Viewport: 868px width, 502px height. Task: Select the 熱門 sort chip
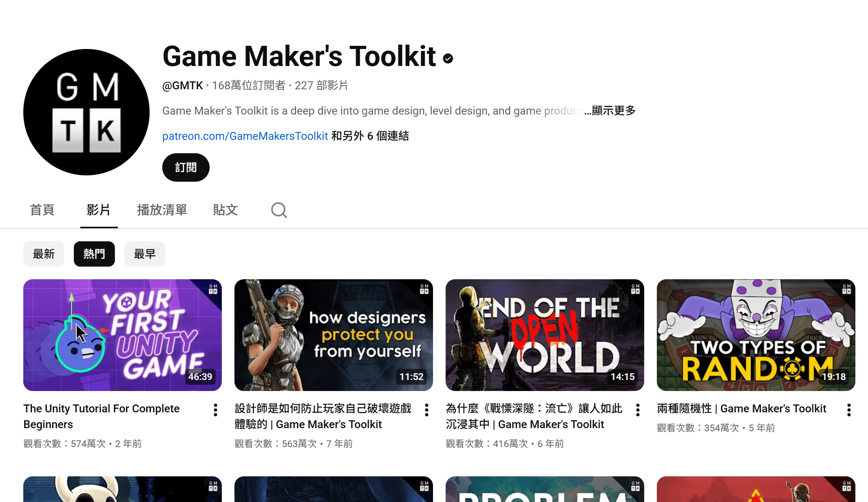click(94, 254)
